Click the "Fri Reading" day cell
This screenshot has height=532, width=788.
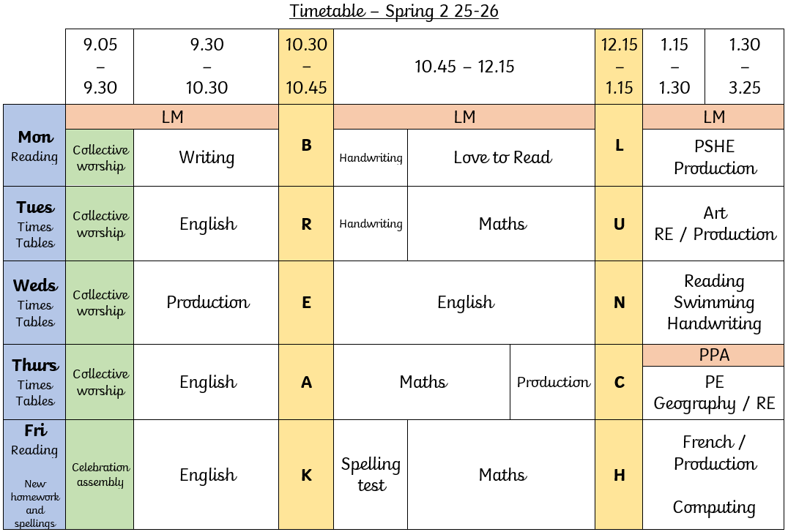coord(34,475)
